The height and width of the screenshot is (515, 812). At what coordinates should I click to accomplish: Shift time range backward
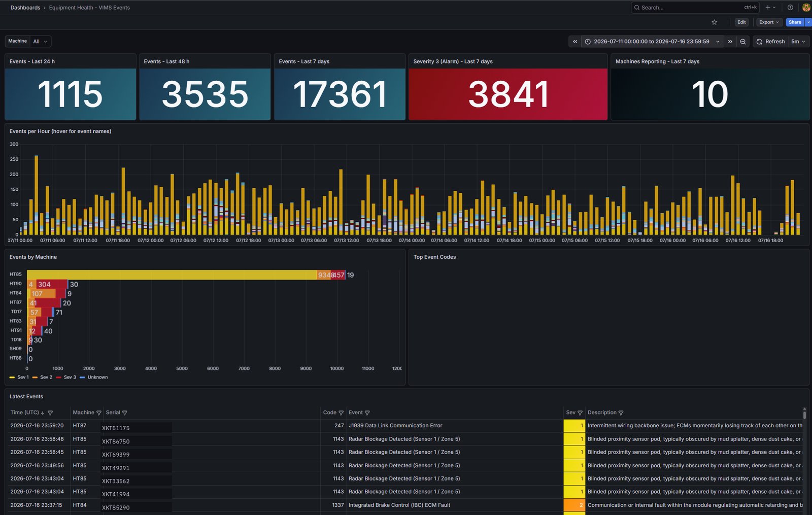pyautogui.click(x=575, y=42)
